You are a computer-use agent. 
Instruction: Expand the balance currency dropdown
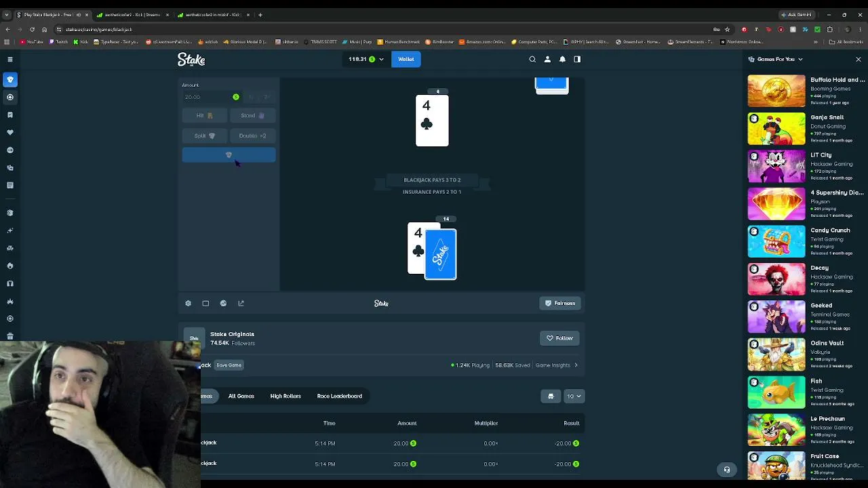[x=381, y=60]
